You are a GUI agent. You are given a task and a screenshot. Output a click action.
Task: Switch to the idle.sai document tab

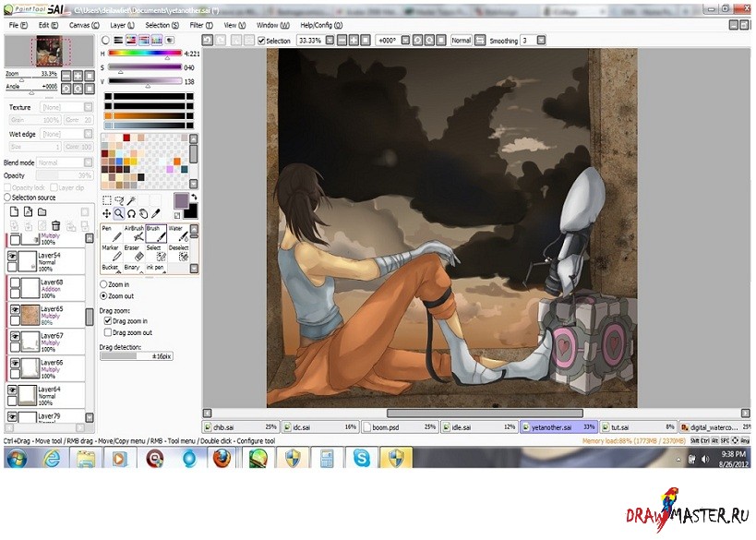(479, 427)
